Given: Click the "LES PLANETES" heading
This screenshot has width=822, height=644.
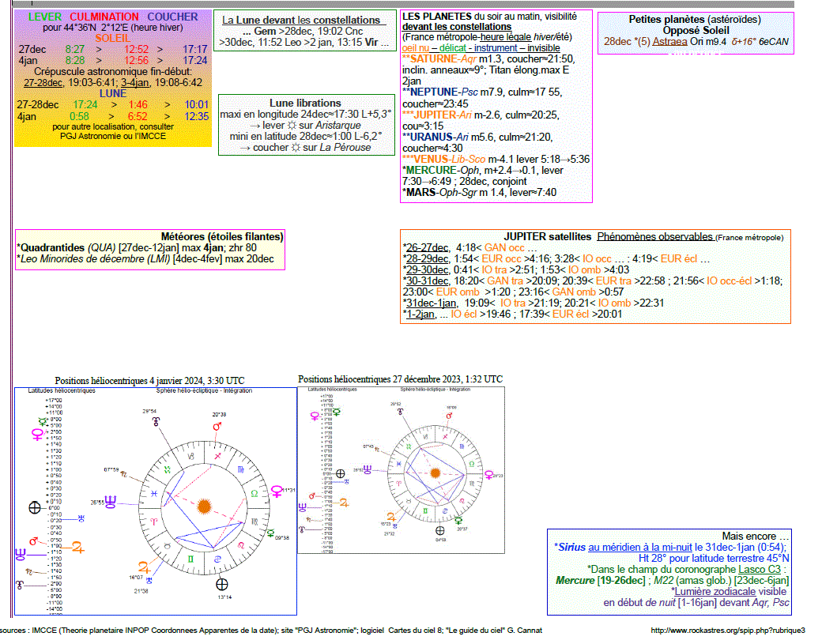Looking at the screenshot, I should click(x=436, y=17).
